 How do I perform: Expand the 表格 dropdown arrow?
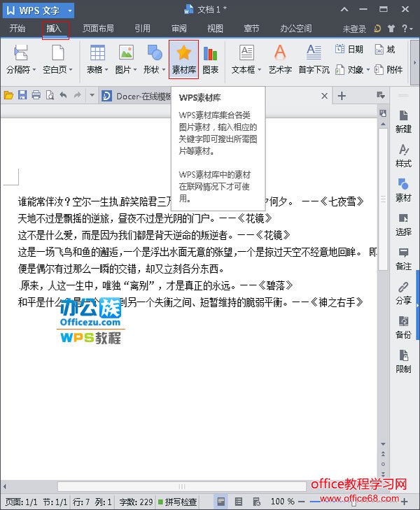(x=106, y=69)
